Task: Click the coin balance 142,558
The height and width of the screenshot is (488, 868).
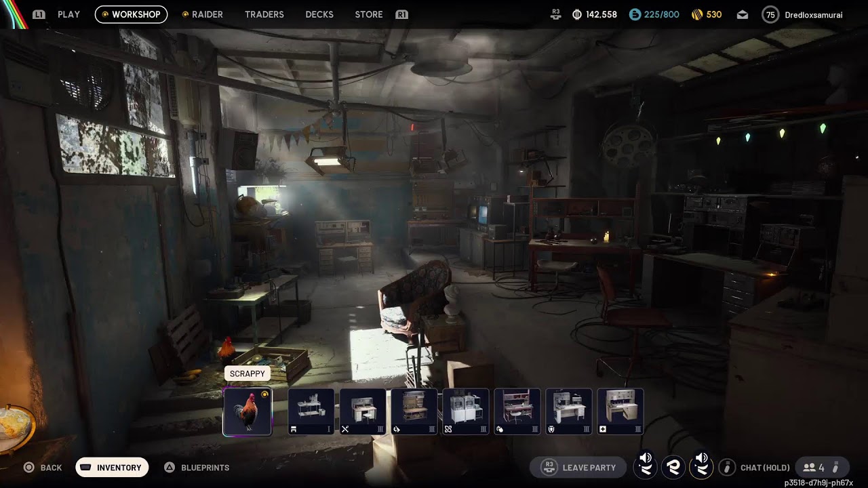Action: pyautogui.click(x=601, y=14)
